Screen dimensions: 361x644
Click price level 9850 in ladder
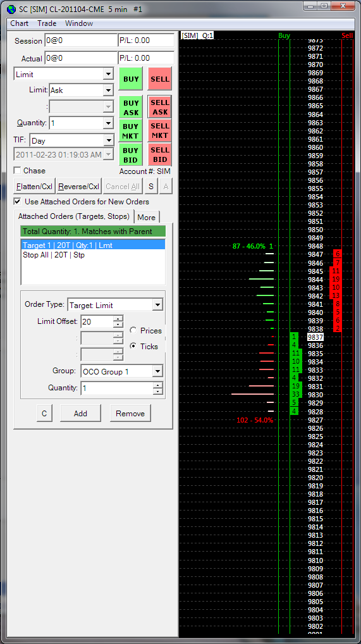coord(315,230)
